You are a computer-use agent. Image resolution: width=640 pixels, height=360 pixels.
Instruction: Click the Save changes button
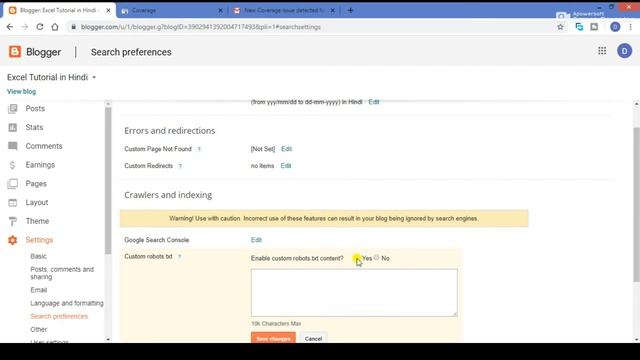pyautogui.click(x=273, y=338)
